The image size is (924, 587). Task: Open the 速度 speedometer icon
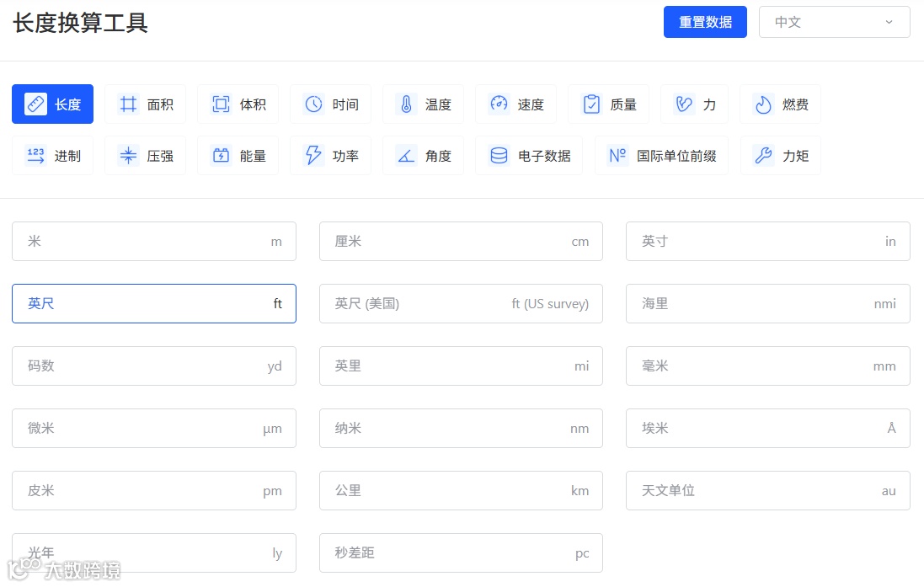click(x=499, y=104)
